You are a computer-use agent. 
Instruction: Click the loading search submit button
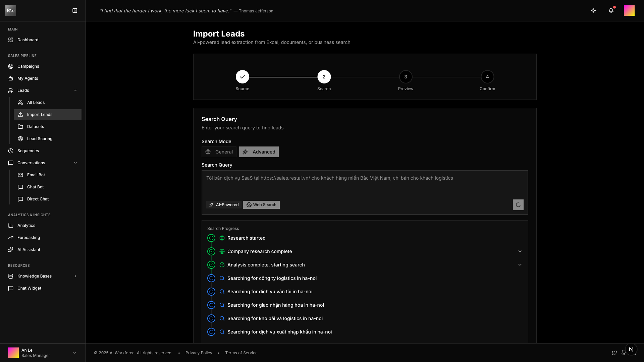coord(518,205)
